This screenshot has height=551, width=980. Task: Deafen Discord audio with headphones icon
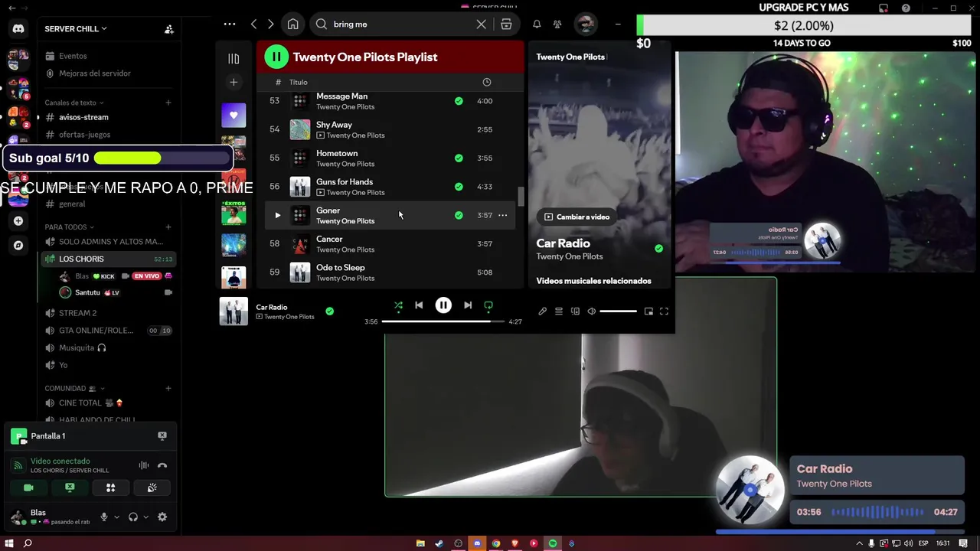coord(133,517)
